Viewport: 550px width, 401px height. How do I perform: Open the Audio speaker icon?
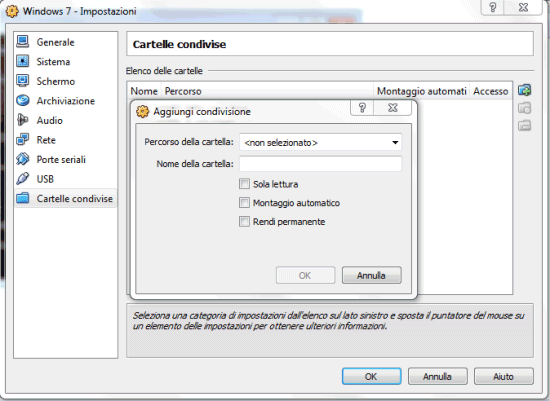click(23, 120)
